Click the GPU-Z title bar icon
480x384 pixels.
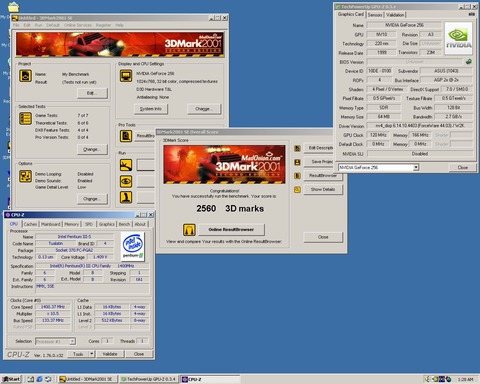[338, 6]
